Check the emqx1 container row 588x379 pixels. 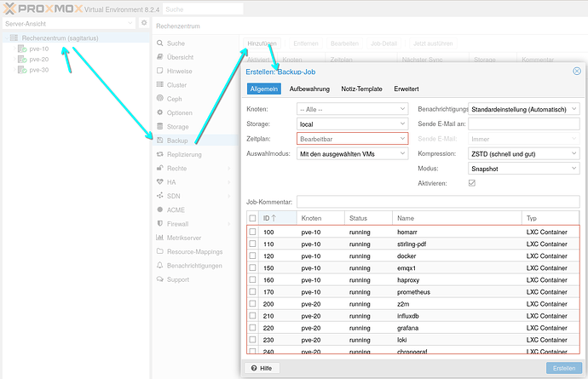[x=252, y=267]
